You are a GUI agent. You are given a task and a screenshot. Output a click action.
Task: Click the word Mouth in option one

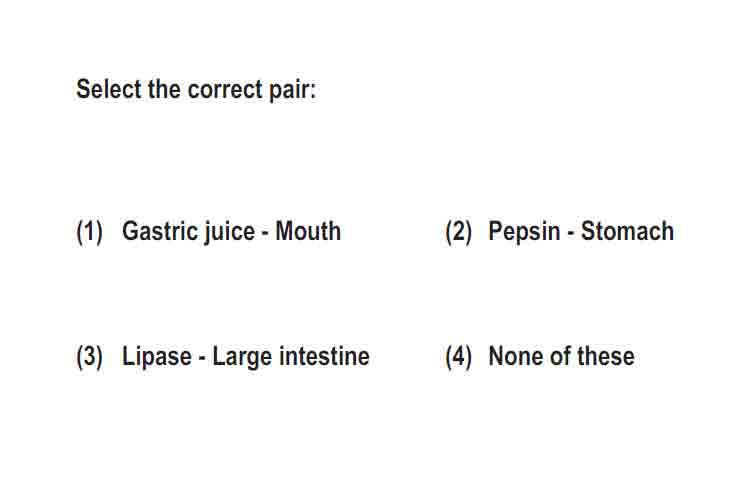click(308, 232)
